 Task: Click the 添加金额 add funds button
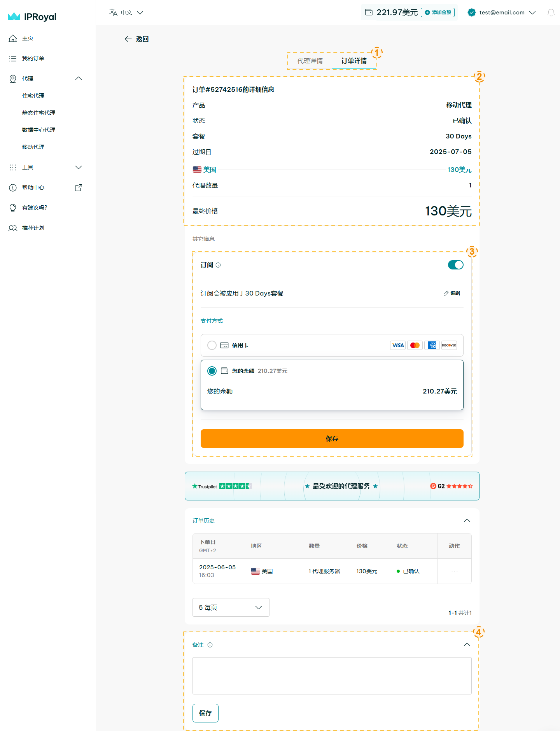click(438, 12)
